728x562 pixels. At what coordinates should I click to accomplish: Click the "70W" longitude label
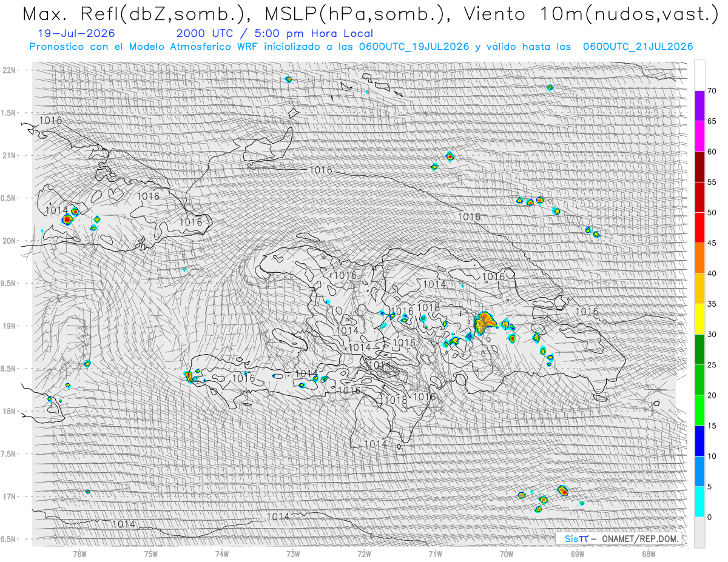point(507,554)
